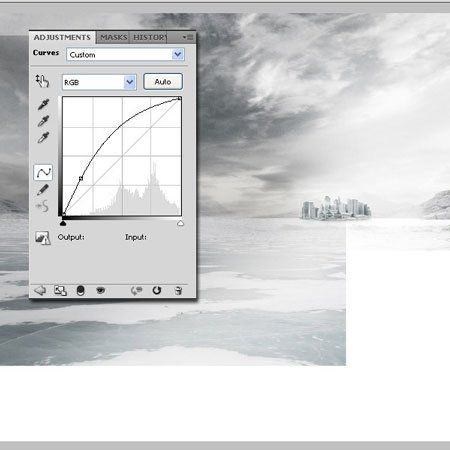This screenshot has width=450, height=450.
Task: Click the Output value label
Action: tap(71, 237)
